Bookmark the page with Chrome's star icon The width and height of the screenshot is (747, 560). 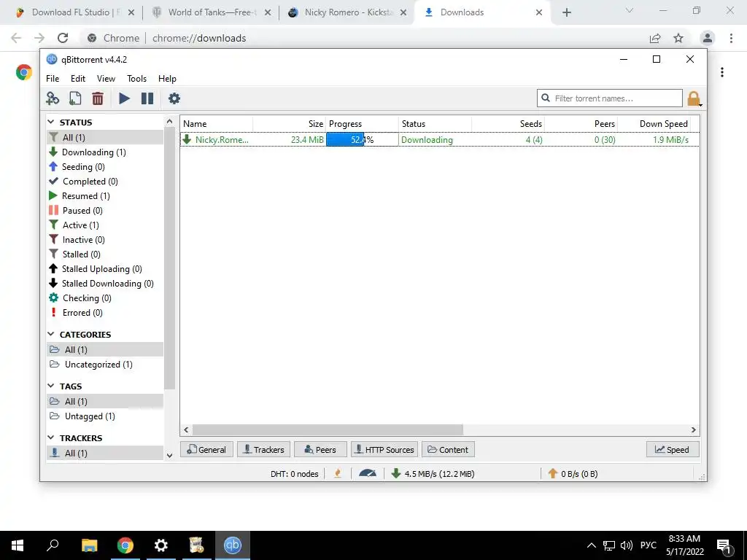point(678,38)
